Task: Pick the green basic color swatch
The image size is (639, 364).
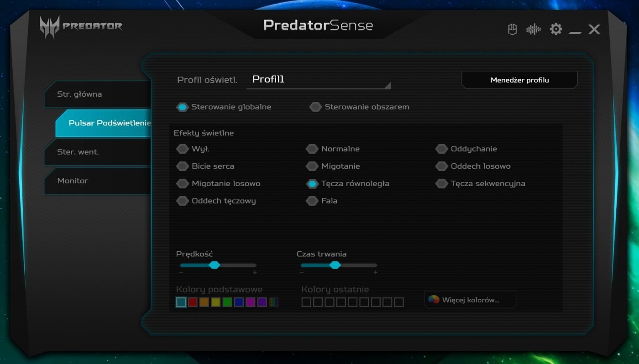Action: click(x=227, y=302)
